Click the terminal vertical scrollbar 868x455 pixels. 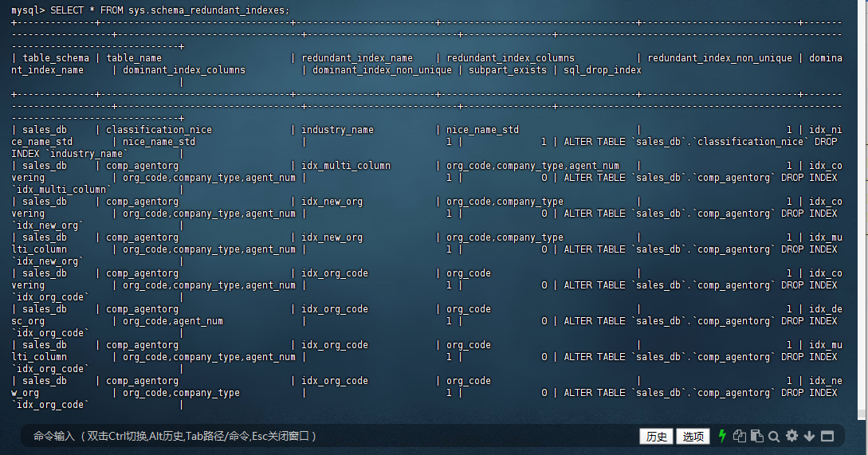[862, 210]
